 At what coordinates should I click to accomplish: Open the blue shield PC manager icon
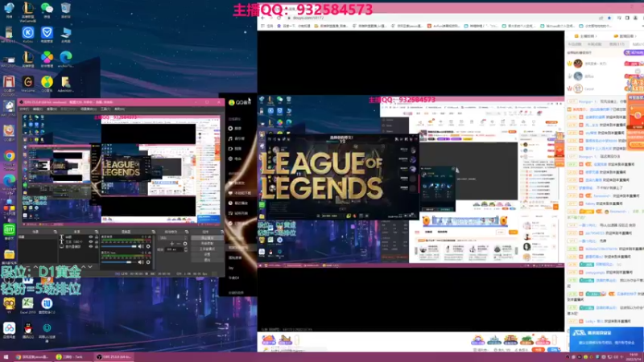point(47,34)
